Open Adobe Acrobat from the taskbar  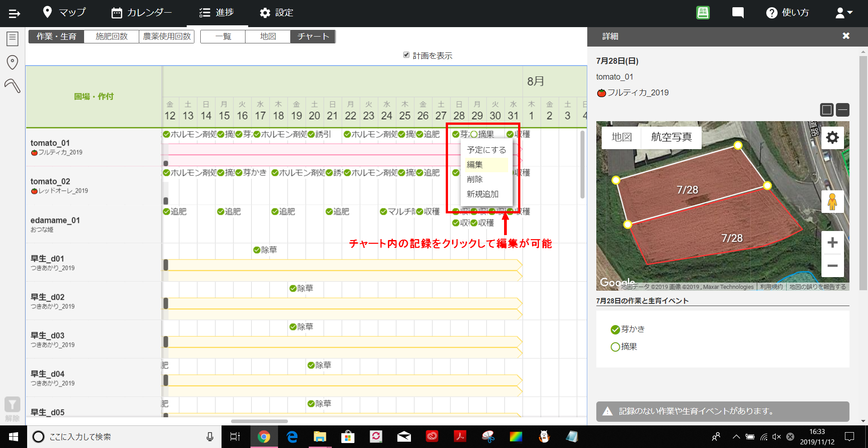pyautogui.click(x=460, y=437)
